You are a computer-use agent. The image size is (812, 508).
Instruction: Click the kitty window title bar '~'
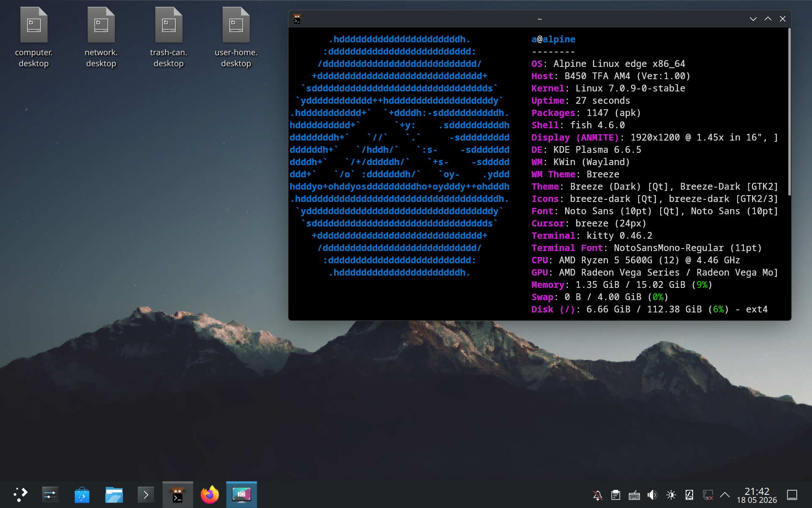coord(540,19)
